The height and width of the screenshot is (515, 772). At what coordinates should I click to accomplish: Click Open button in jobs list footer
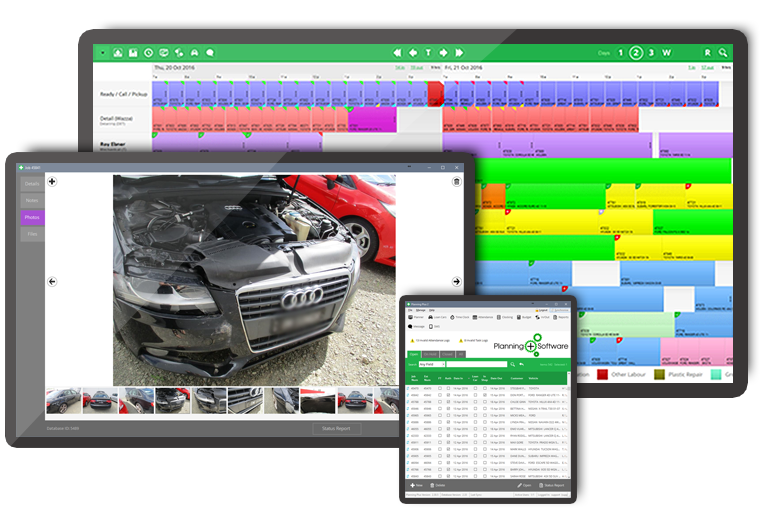pyautogui.click(x=524, y=485)
